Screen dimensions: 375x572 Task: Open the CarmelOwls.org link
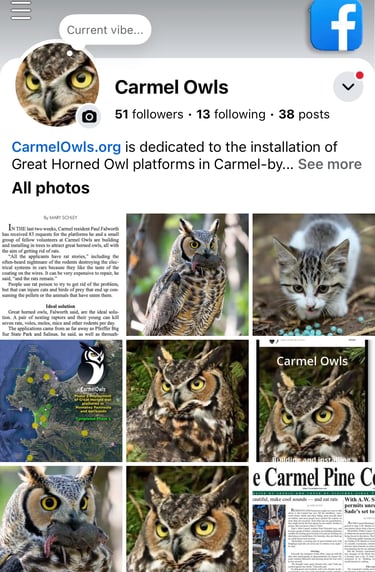pyautogui.click(x=66, y=147)
